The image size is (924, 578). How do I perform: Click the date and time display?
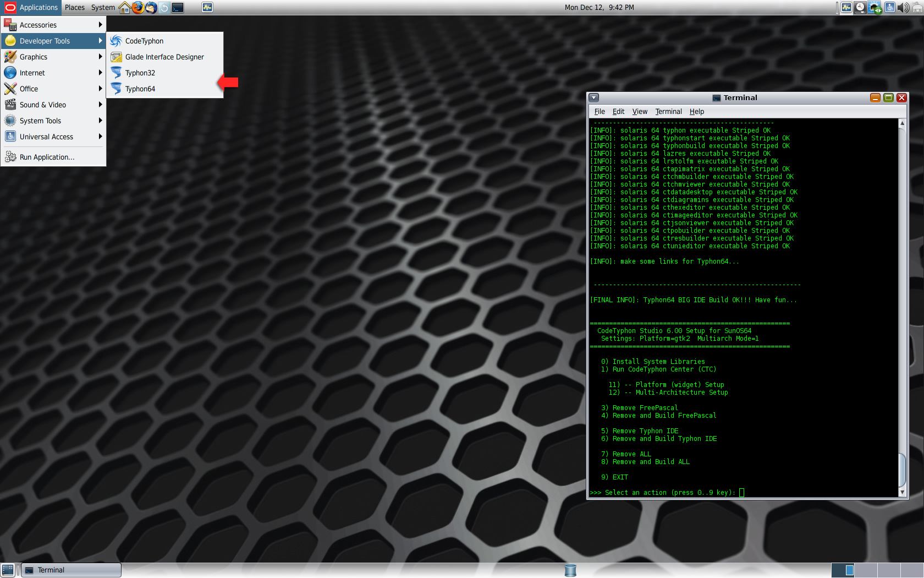tap(599, 7)
